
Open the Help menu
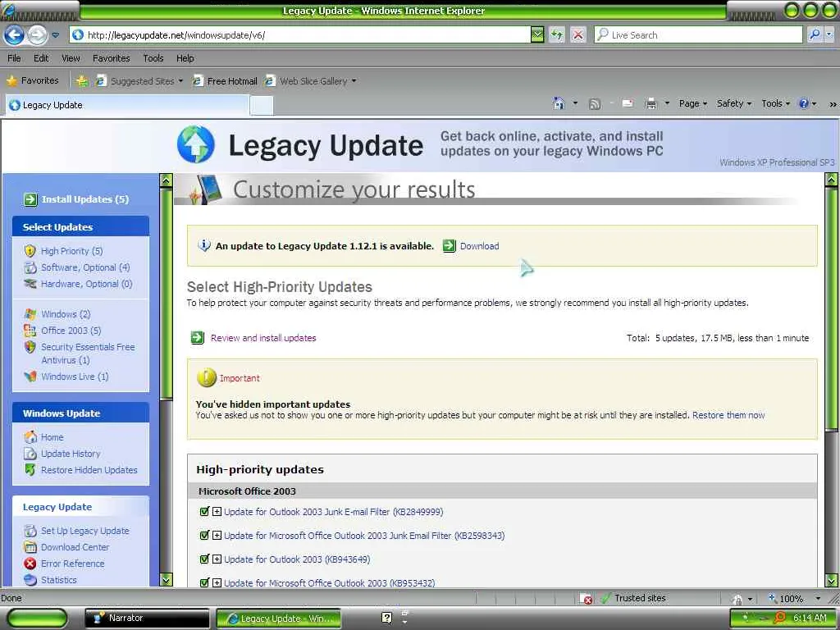click(185, 58)
